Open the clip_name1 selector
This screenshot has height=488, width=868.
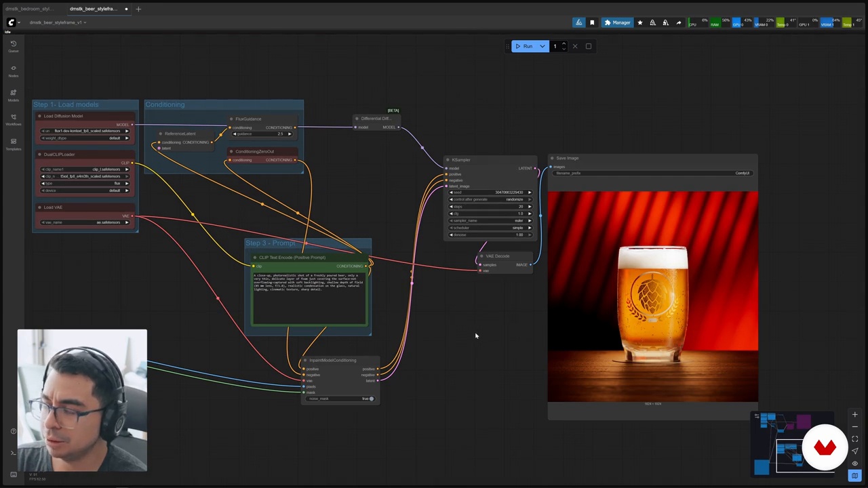click(85, 169)
